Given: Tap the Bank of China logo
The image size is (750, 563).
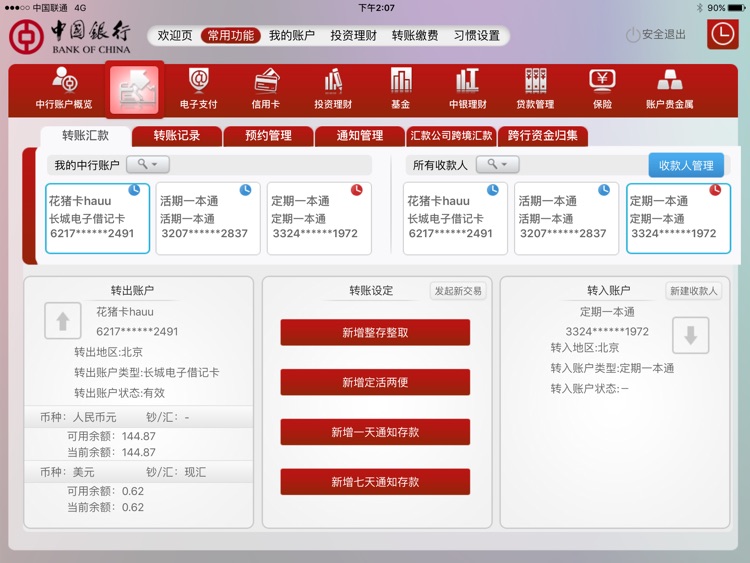Looking at the screenshot, I should [x=70, y=37].
